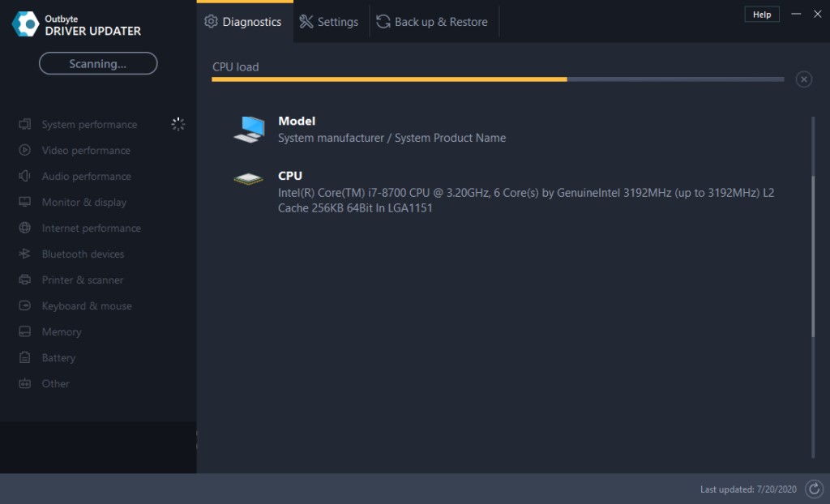Screen dimensions: 830x504
Task: Open Internet performance category
Action: (92, 229)
